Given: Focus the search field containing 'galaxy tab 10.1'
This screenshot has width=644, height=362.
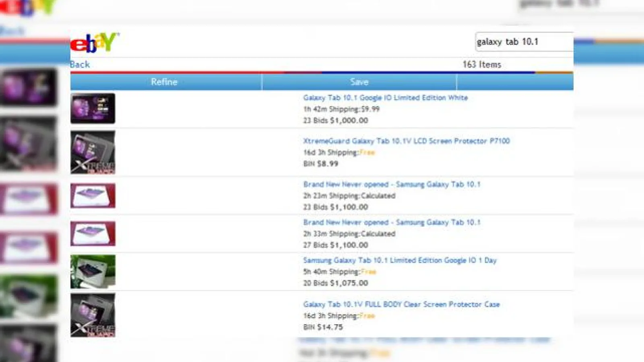Looking at the screenshot, I should coord(524,42).
